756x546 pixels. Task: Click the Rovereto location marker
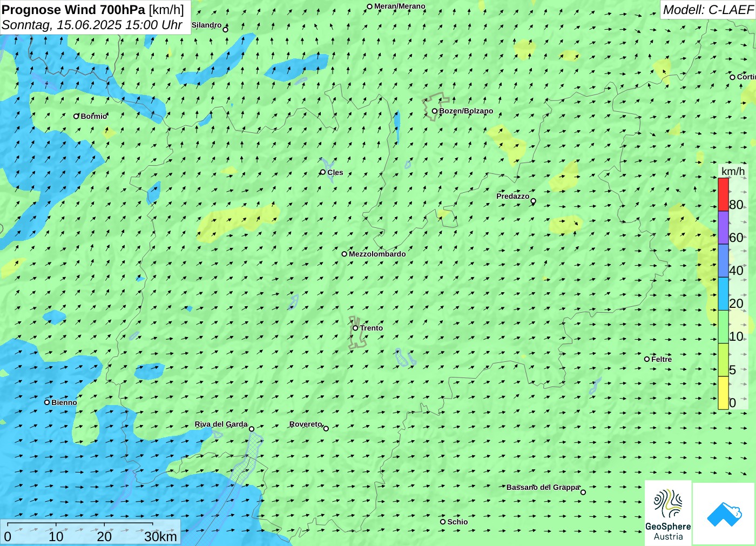(x=326, y=428)
